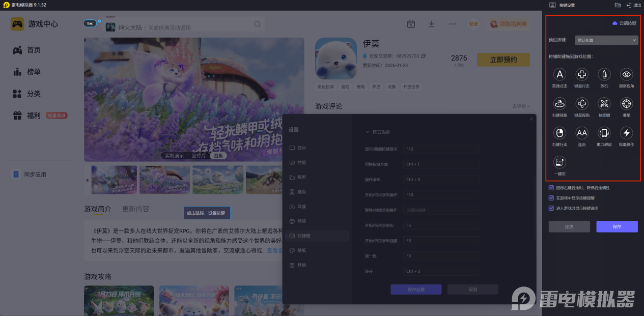Click the search magnifier in Game Center
Screen dimensions: 644x316
(258, 24)
